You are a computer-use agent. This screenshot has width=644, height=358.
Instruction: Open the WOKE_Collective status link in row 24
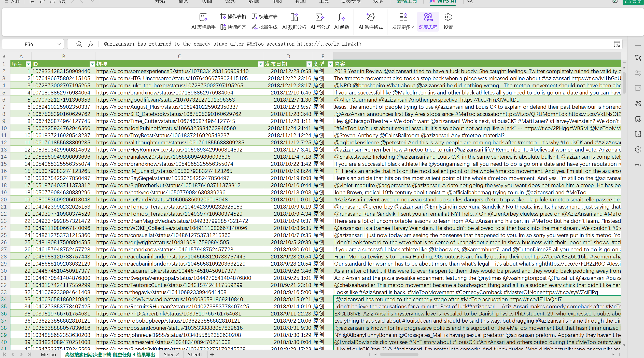point(172,228)
